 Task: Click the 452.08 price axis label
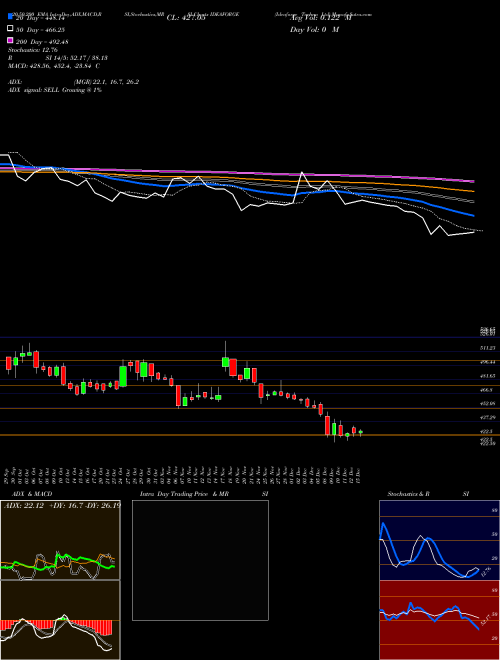pyautogui.click(x=487, y=404)
